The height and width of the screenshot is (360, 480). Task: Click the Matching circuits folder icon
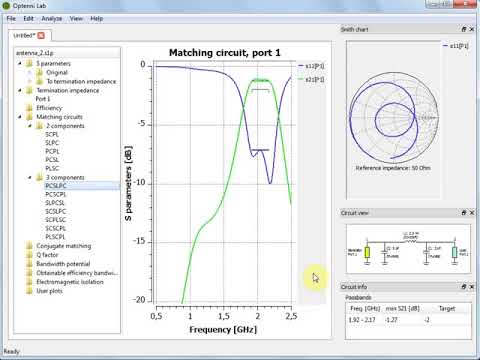click(x=29, y=117)
